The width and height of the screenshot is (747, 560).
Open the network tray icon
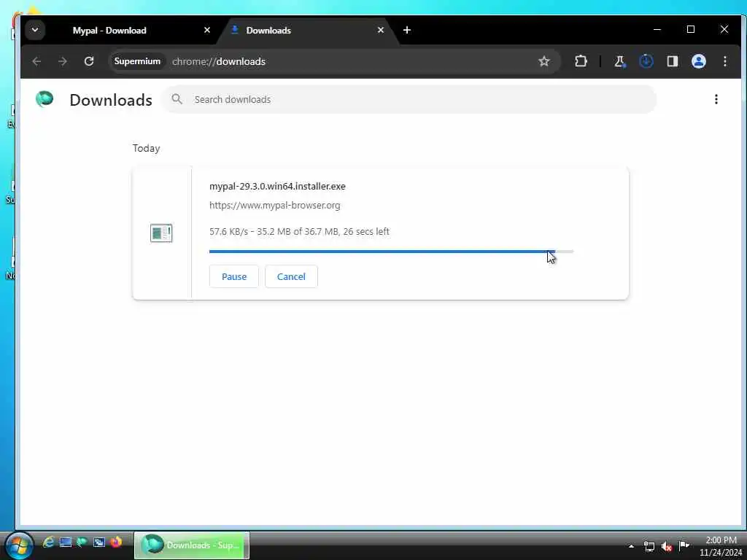649,546
